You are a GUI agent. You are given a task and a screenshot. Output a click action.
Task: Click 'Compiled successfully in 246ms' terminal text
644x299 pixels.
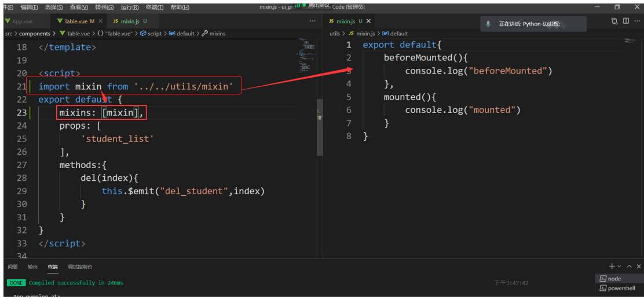pyautogui.click(x=76, y=283)
